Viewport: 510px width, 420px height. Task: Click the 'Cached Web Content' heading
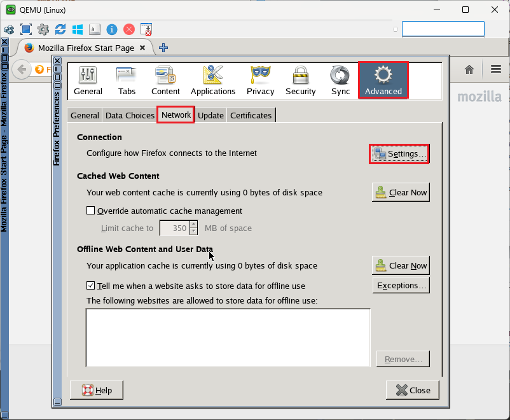[118, 176]
